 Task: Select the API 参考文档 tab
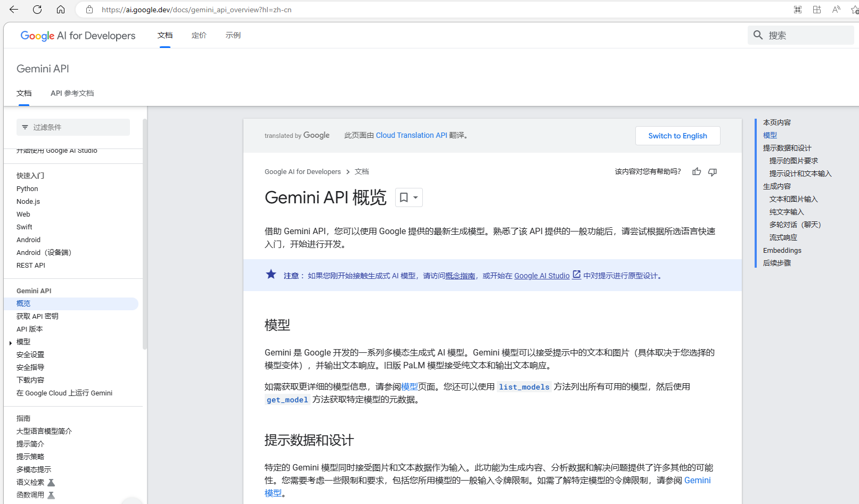(x=72, y=93)
